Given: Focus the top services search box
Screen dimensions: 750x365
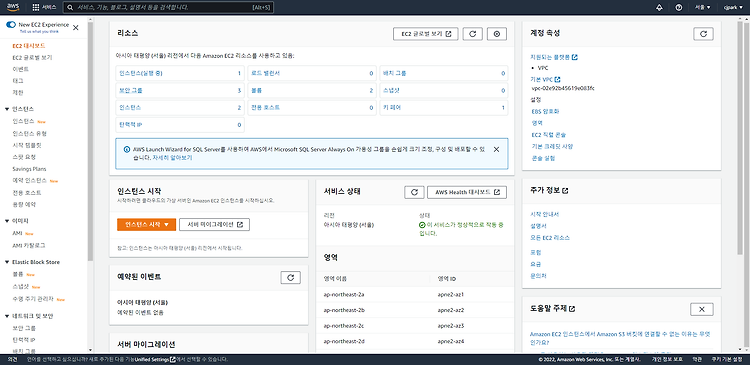Looking at the screenshot, I should [x=168, y=8].
